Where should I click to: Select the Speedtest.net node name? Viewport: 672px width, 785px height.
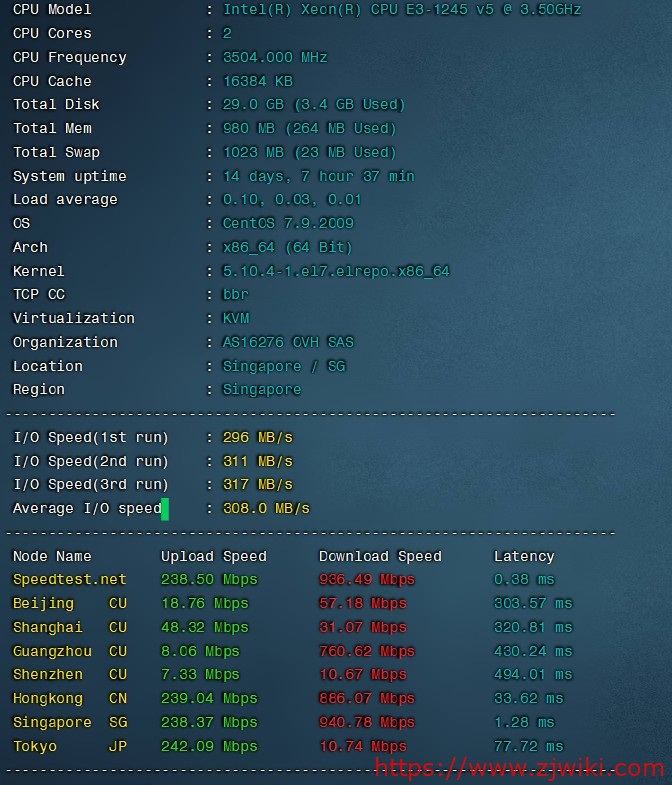pos(69,580)
